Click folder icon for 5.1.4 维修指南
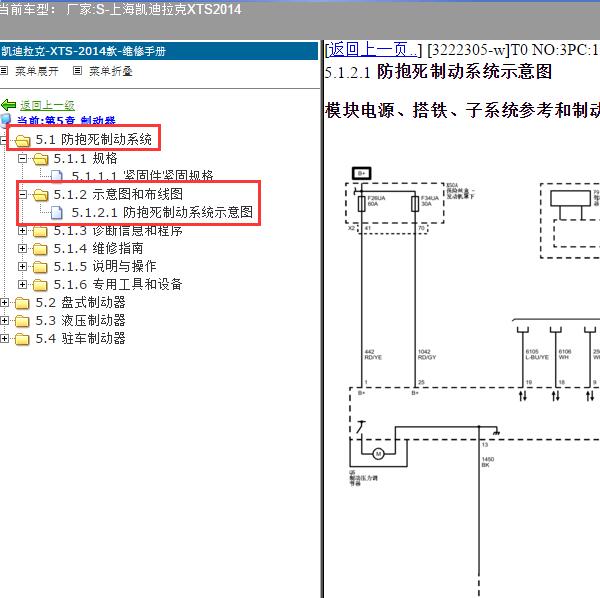Image resolution: width=600 pixels, height=598 pixels. [41, 249]
